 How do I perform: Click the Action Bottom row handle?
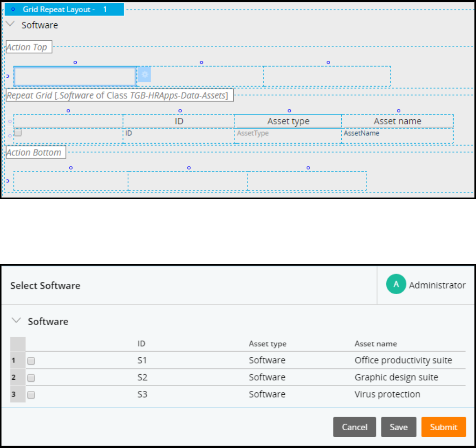pos(7,181)
